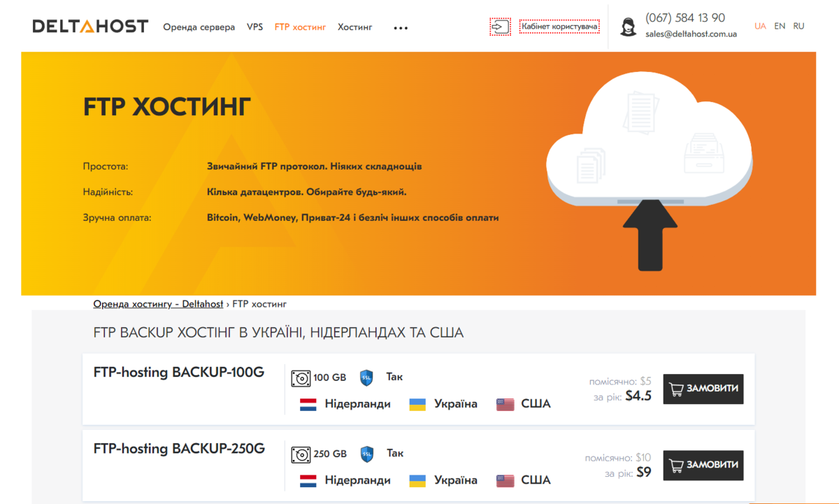Switch language to RU
Screen dimensions: 839x504
[x=798, y=26]
